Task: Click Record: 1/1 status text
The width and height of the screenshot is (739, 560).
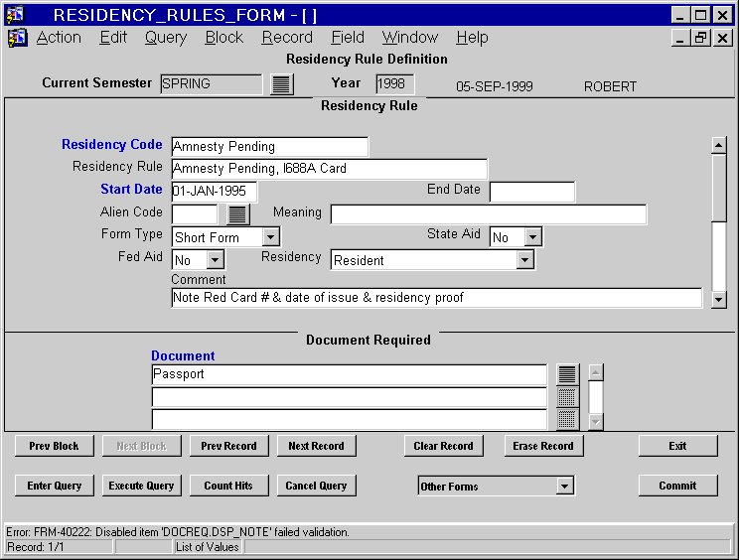Action: click(x=35, y=547)
